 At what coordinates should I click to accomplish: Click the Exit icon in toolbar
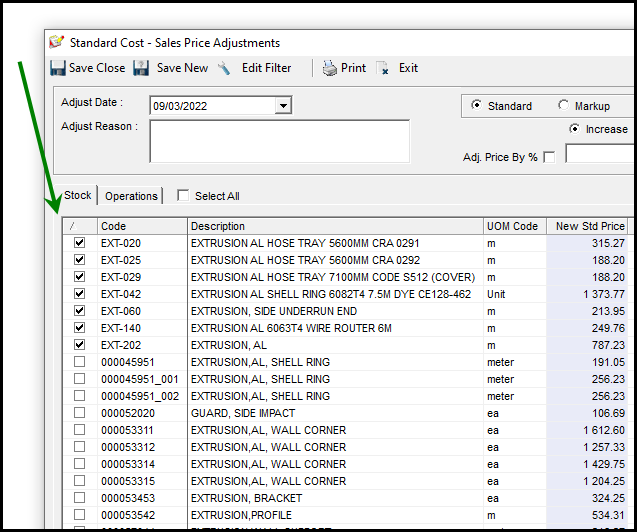tap(383, 68)
